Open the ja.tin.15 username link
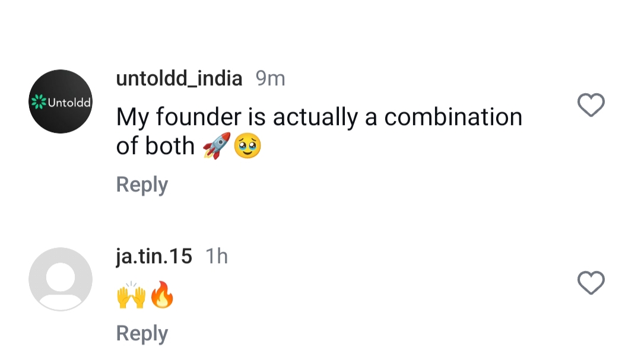This screenshot has width=641, height=364. [154, 256]
